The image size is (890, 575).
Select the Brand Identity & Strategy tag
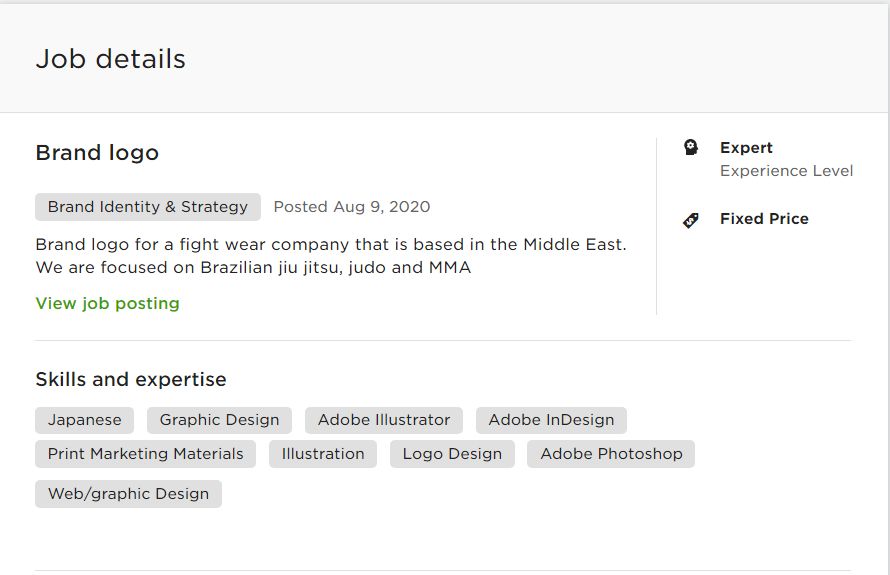(x=148, y=207)
